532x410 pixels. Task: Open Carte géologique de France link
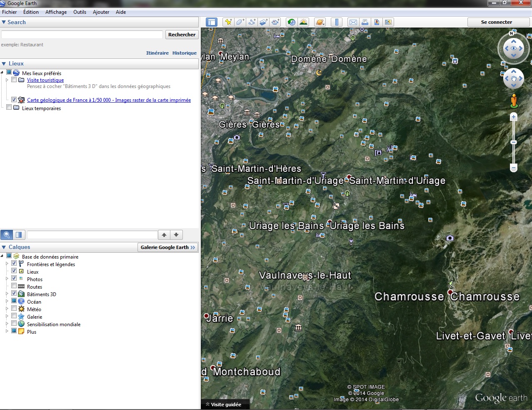[109, 100]
